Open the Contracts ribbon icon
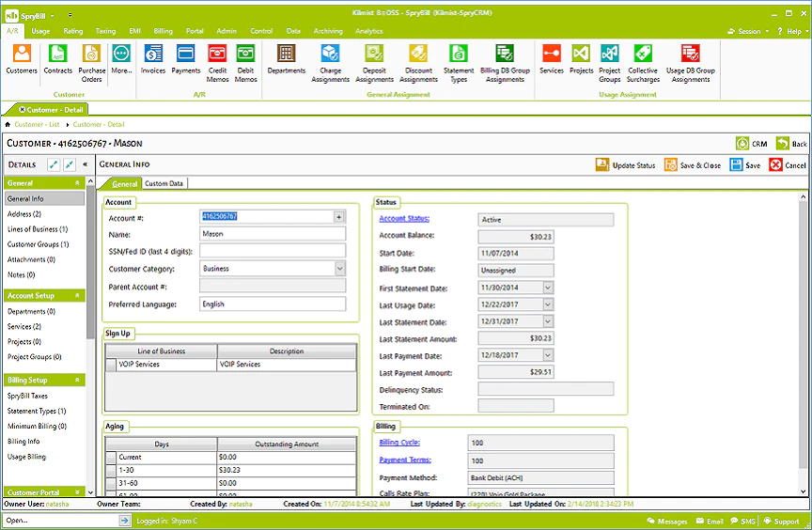The height and width of the screenshot is (530, 812). (58, 59)
